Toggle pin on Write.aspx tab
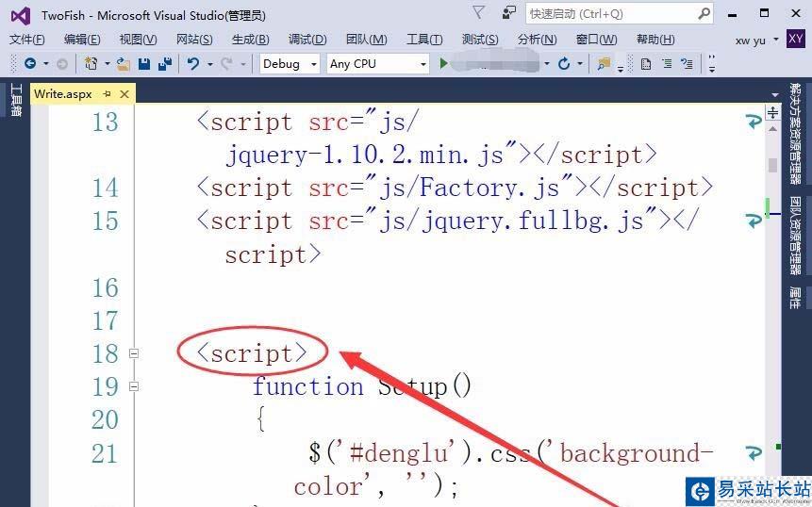The image size is (812, 507). [108, 93]
